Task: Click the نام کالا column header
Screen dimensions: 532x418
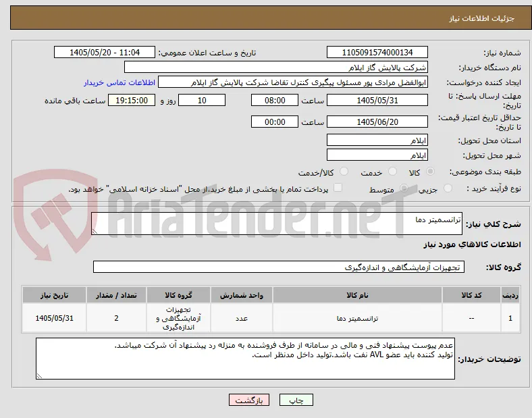Action: tap(357, 295)
